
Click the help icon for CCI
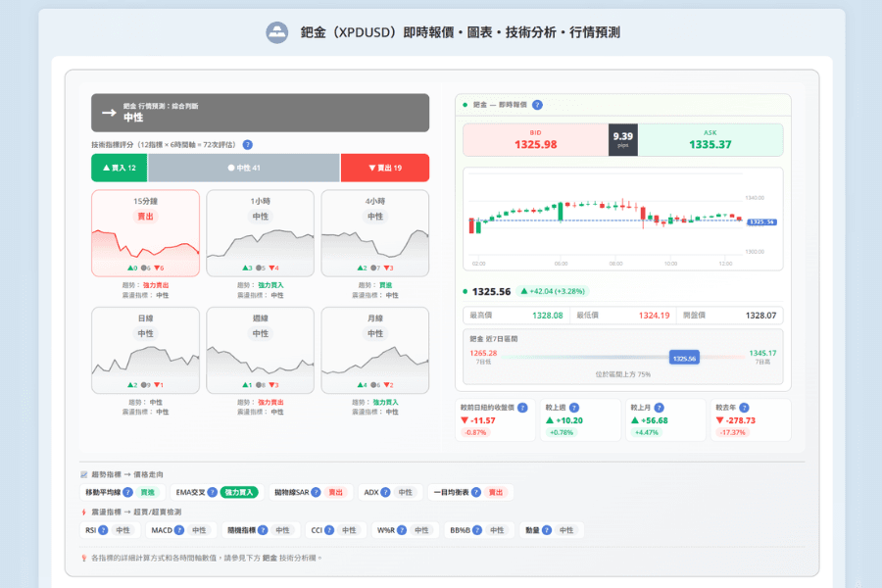click(329, 530)
